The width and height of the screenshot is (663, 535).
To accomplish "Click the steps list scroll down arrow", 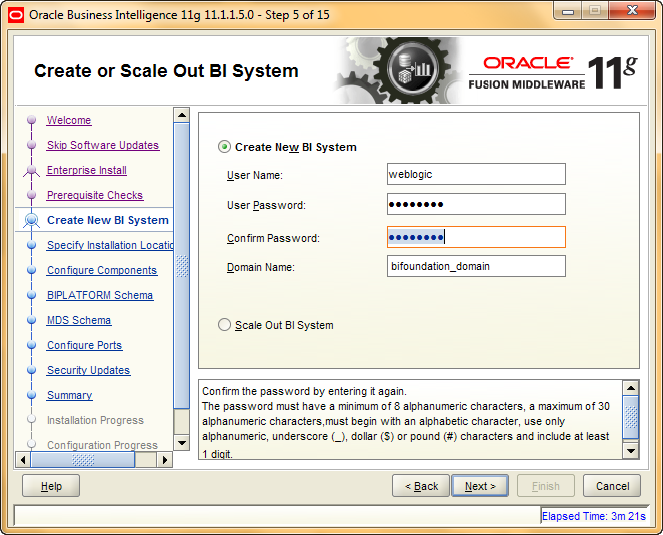I will 181,443.
